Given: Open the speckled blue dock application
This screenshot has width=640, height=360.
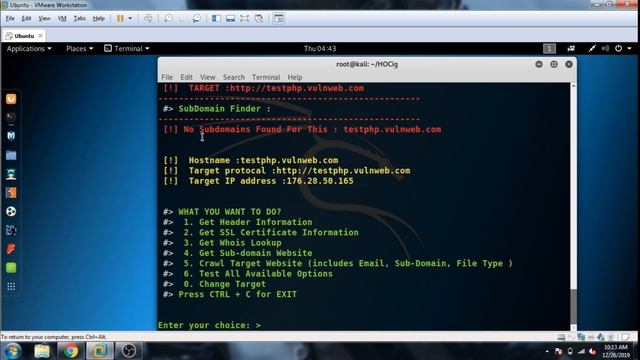Looking at the screenshot, I should (11, 230).
